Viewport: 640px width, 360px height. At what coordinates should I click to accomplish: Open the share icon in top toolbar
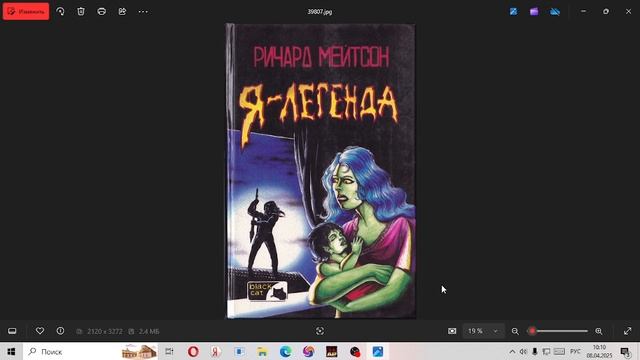122,11
